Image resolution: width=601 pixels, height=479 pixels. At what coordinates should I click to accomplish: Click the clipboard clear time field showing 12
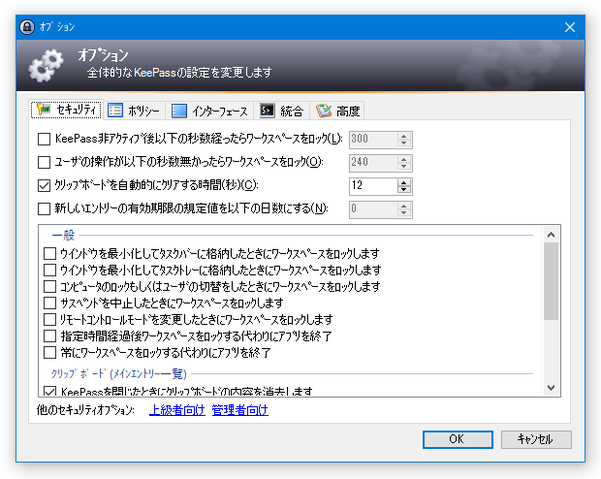point(373,186)
